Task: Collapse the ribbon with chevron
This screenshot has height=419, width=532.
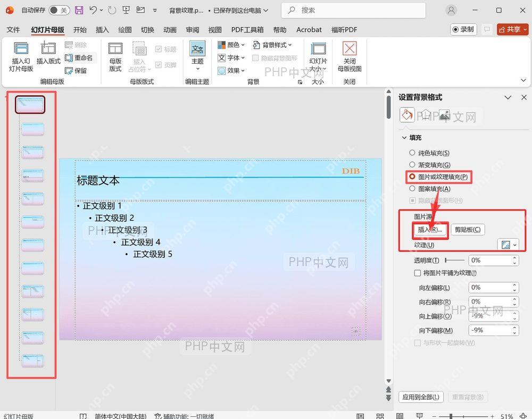Action: coord(523,80)
